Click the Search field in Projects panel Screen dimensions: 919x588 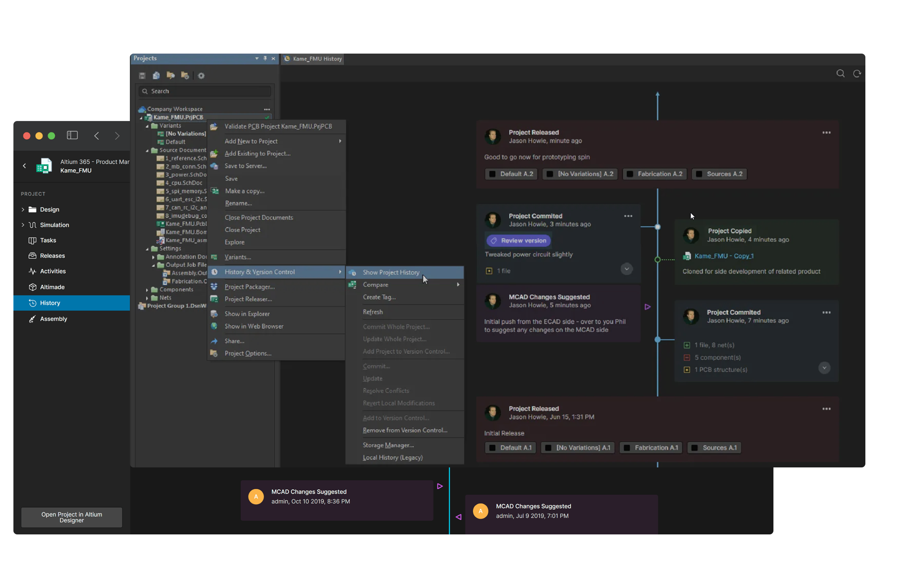(205, 91)
